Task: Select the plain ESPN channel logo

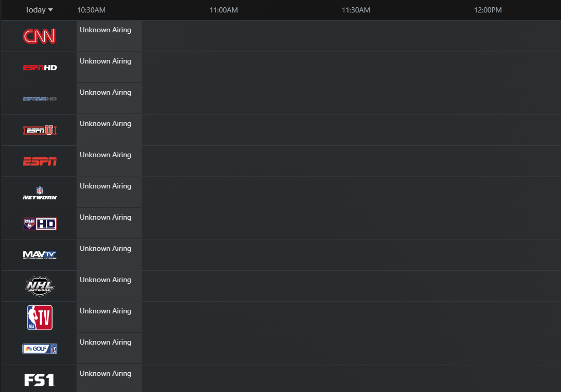Action: (40, 161)
